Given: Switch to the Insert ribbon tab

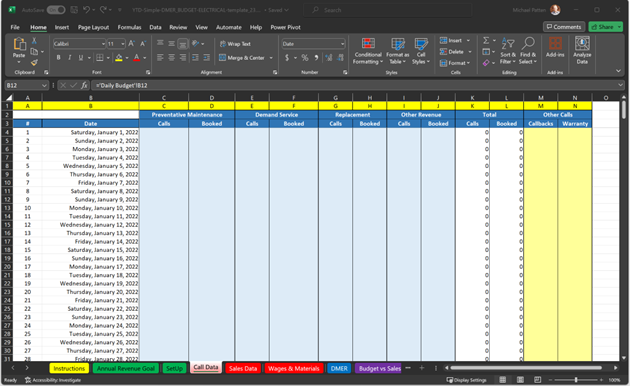Looking at the screenshot, I should coord(61,27).
